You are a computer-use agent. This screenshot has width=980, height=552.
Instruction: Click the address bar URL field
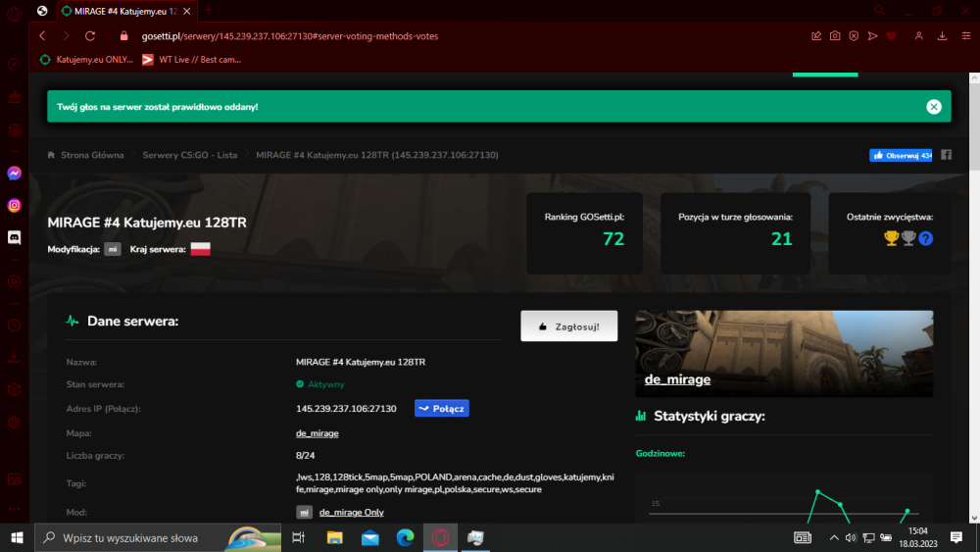click(463, 36)
